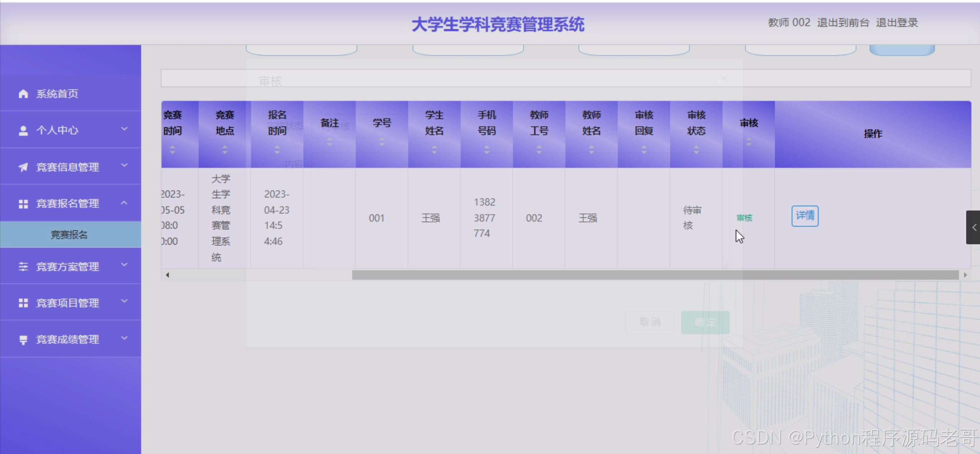Click the grid icon for 竞赛报名管理
The width and height of the screenshot is (980, 454).
(23, 204)
